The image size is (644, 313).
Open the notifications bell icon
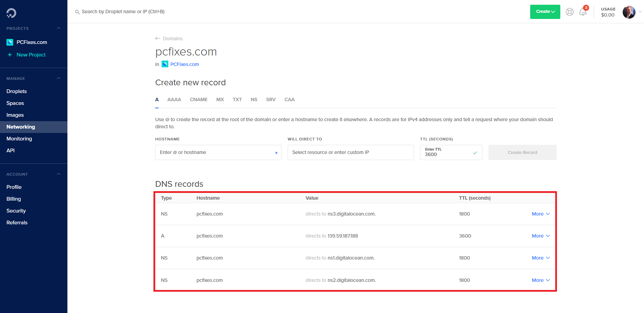(583, 12)
